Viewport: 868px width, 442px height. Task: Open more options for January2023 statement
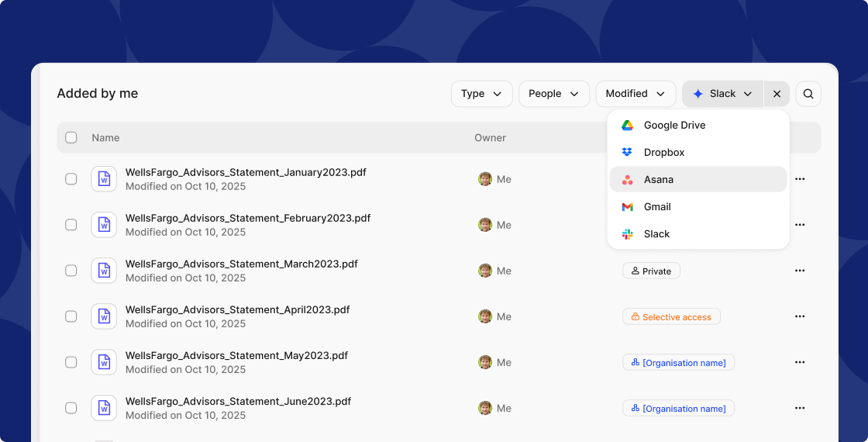(800, 179)
